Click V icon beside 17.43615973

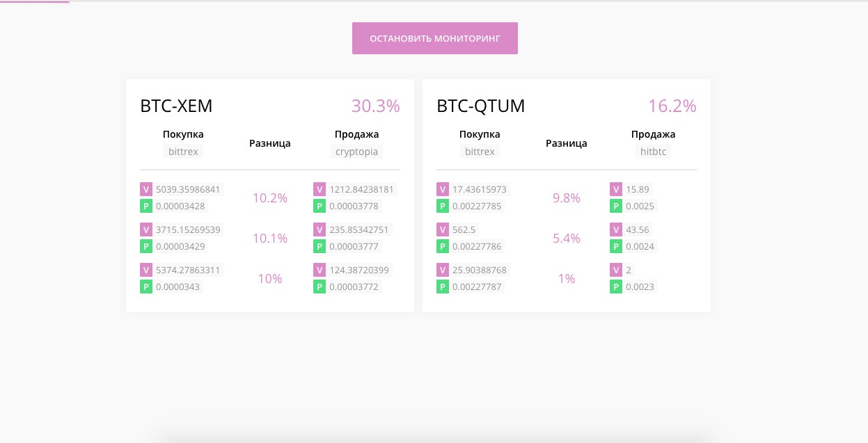point(443,189)
